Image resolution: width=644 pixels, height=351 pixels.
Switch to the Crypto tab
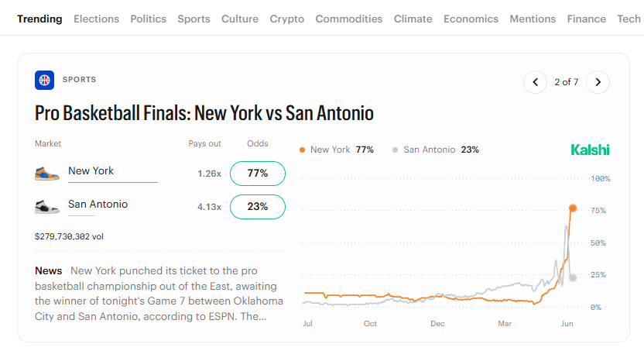click(x=286, y=19)
